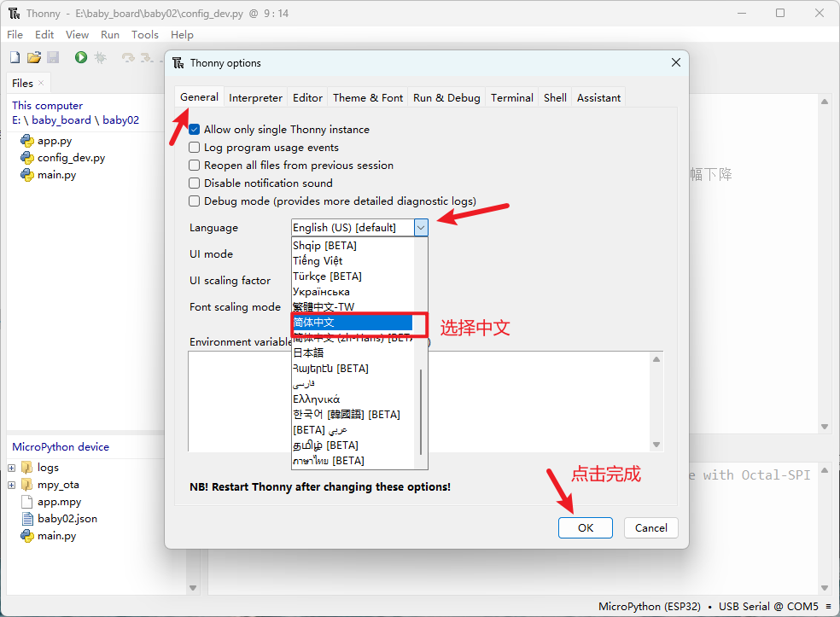Open the Run menu
The width and height of the screenshot is (840, 617).
pyautogui.click(x=110, y=35)
